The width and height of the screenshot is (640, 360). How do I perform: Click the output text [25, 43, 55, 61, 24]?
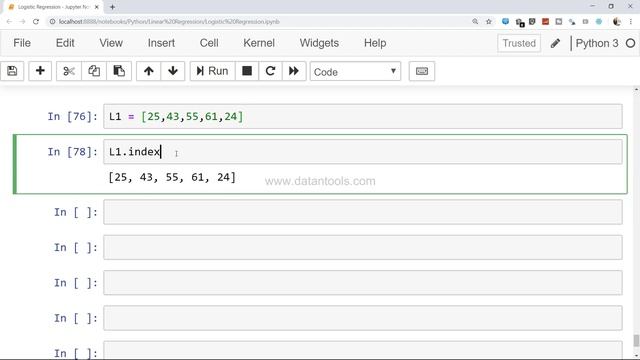click(x=172, y=177)
